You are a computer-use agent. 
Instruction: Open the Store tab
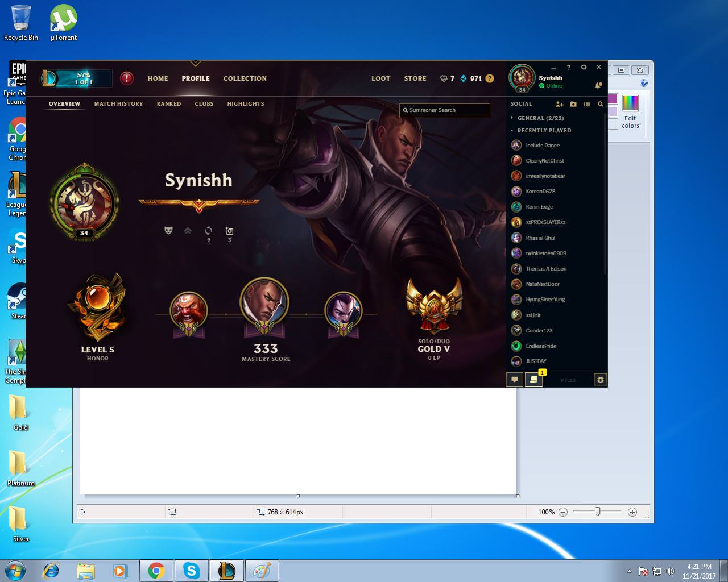click(415, 78)
